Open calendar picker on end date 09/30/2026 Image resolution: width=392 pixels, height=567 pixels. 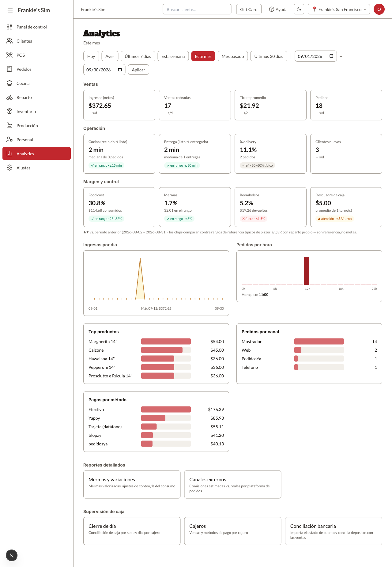(120, 70)
